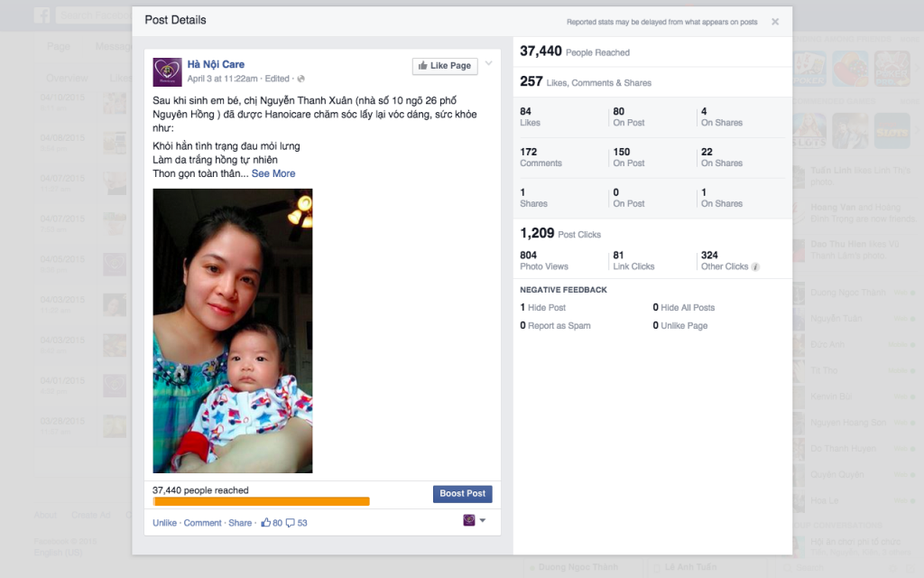Open the Poker Pro game icon
Image resolution: width=924 pixels, height=578 pixels.
pyautogui.click(x=892, y=69)
